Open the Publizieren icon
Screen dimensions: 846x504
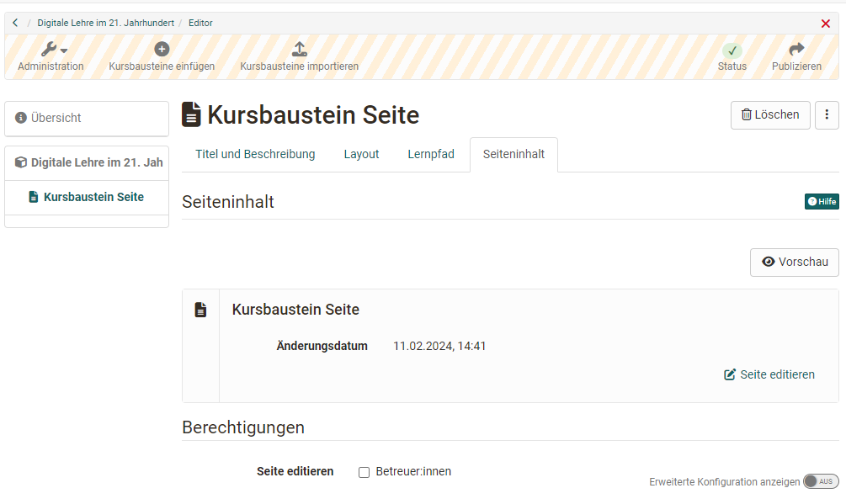coord(795,50)
